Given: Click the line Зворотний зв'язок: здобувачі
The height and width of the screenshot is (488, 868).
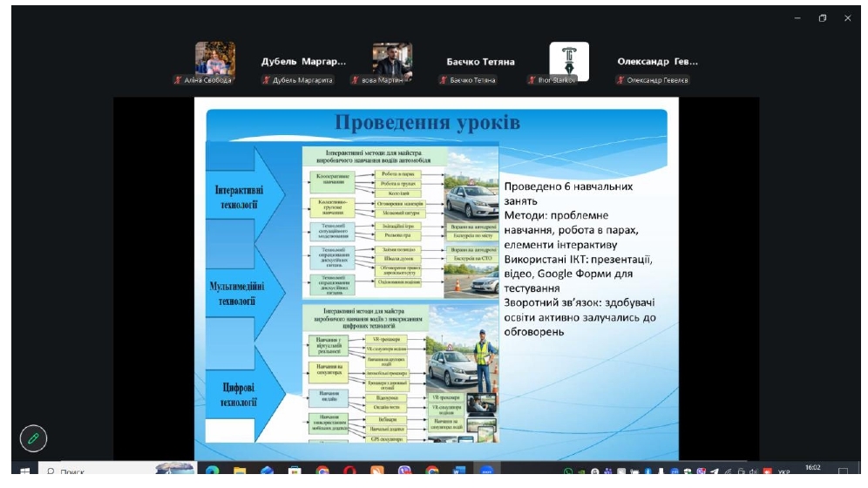Looking at the screenshot, I should 579,302.
